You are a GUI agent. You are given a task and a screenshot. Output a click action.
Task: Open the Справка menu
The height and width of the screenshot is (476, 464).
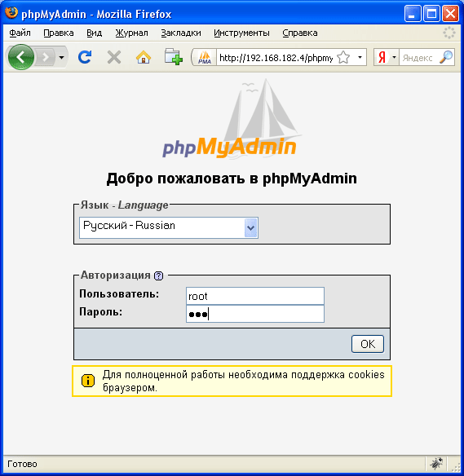click(x=300, y=33)
